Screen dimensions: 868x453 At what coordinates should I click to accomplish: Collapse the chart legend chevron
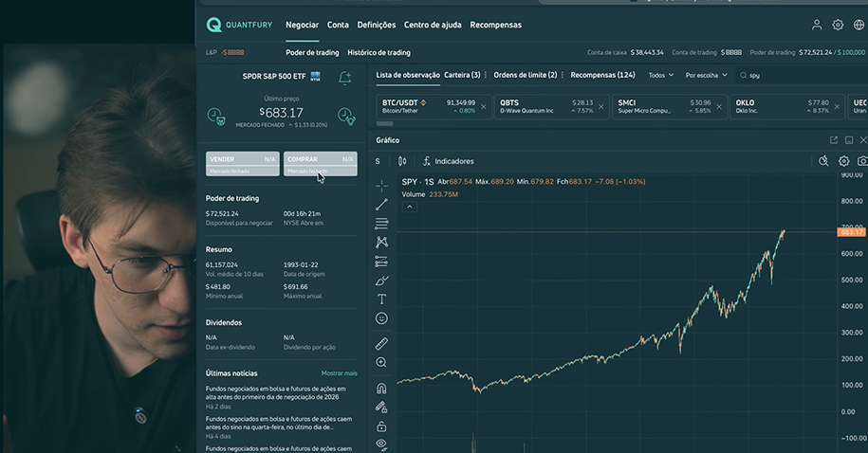click(410, 207)
